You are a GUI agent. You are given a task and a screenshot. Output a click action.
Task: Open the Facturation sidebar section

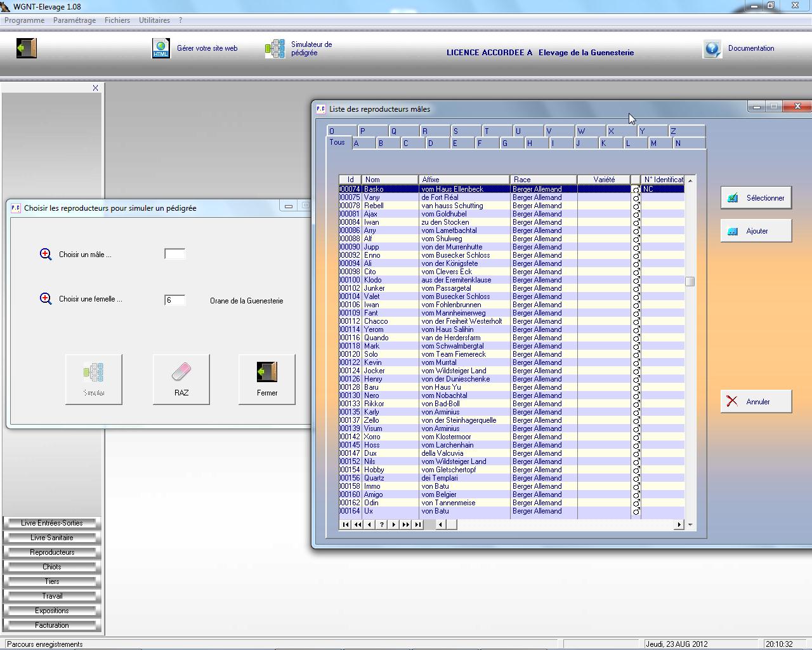point(52,625)
